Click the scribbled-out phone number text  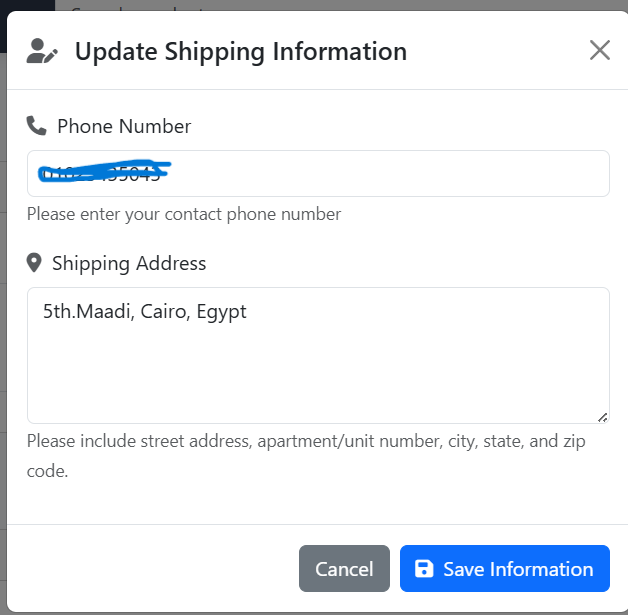click(104, 173)
